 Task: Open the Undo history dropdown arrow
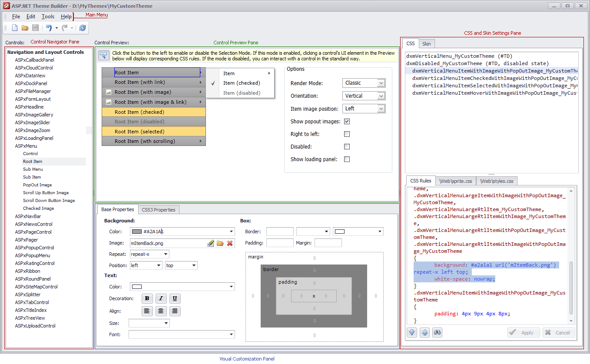tap(56, 28)
